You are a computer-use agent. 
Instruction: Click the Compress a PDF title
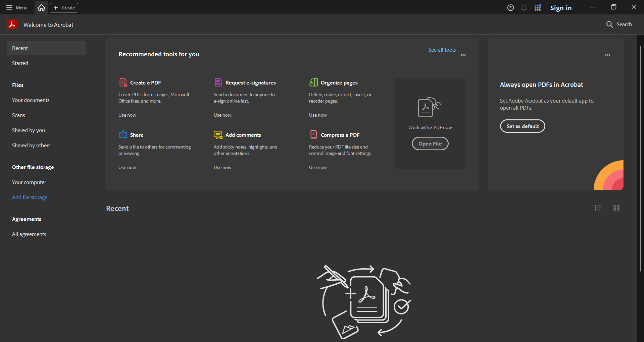(340, 135)
